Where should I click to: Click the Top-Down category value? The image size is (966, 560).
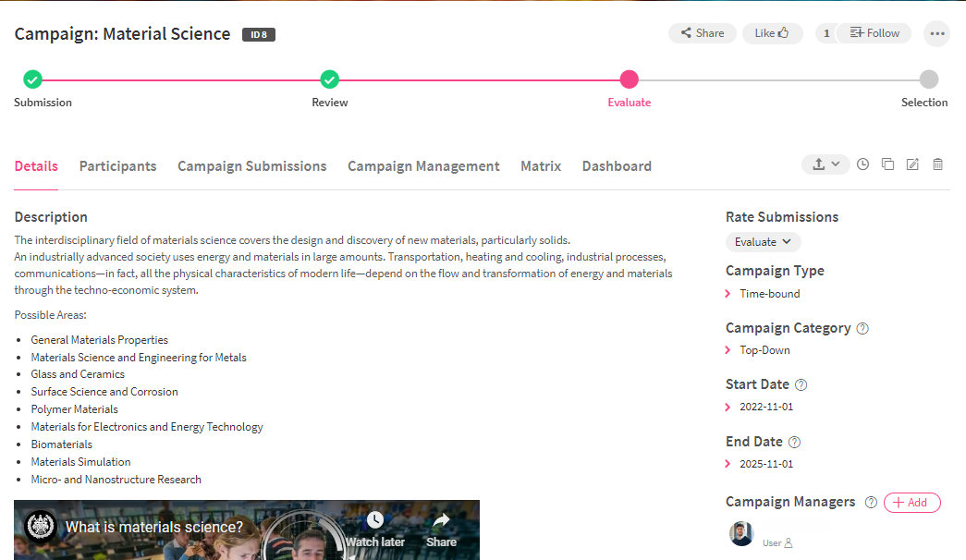[764, 350]
